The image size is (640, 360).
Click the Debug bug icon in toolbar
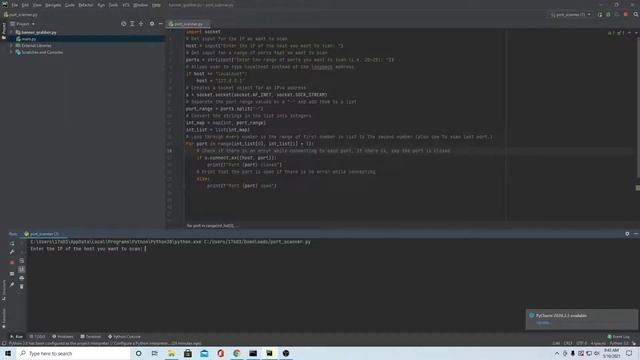tap(609, 15)
